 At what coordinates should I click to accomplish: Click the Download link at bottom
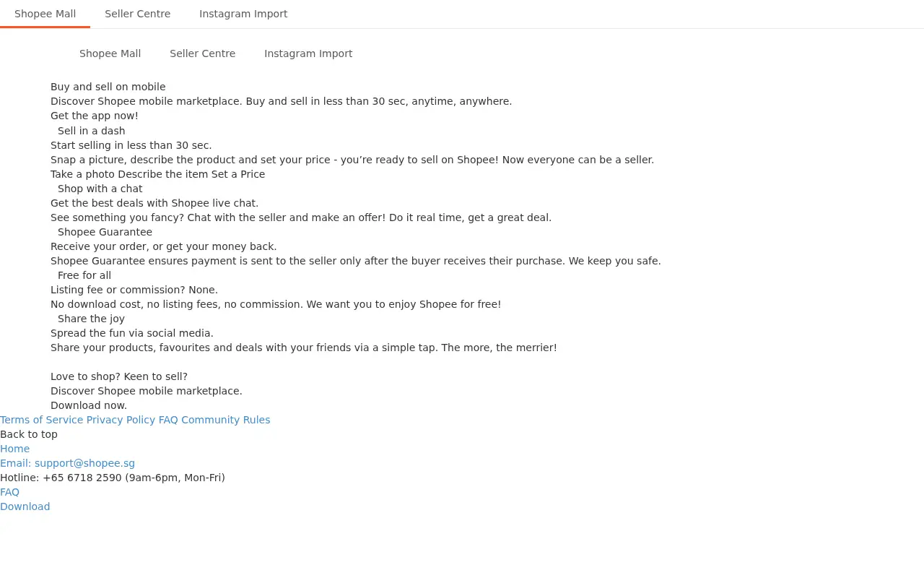pos(25,506)
